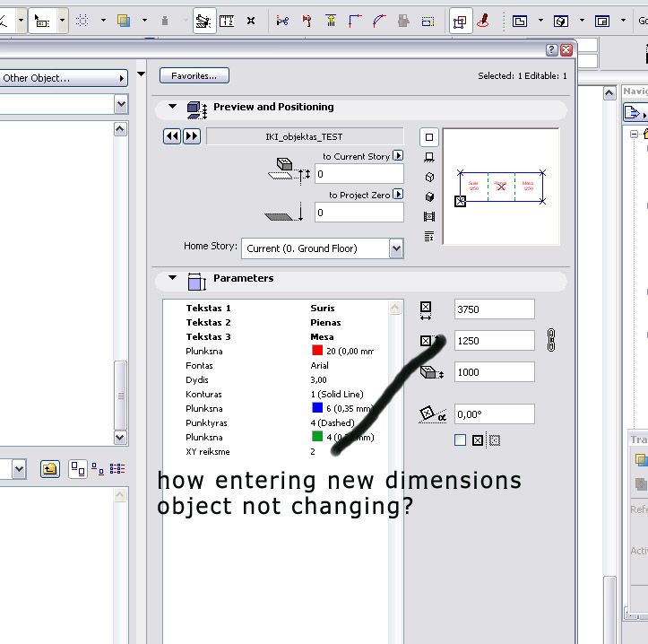Click the chain link proportions icon
Screen dimensions: 648x644
coord(551,340)
